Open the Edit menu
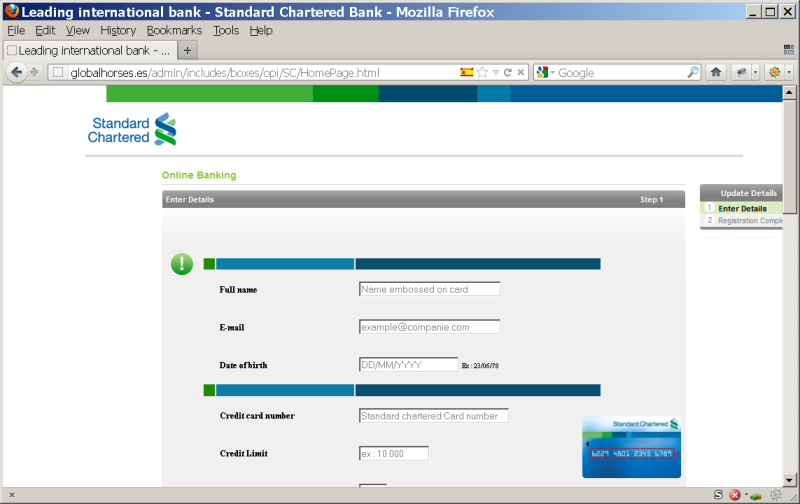 click(45, 31)
